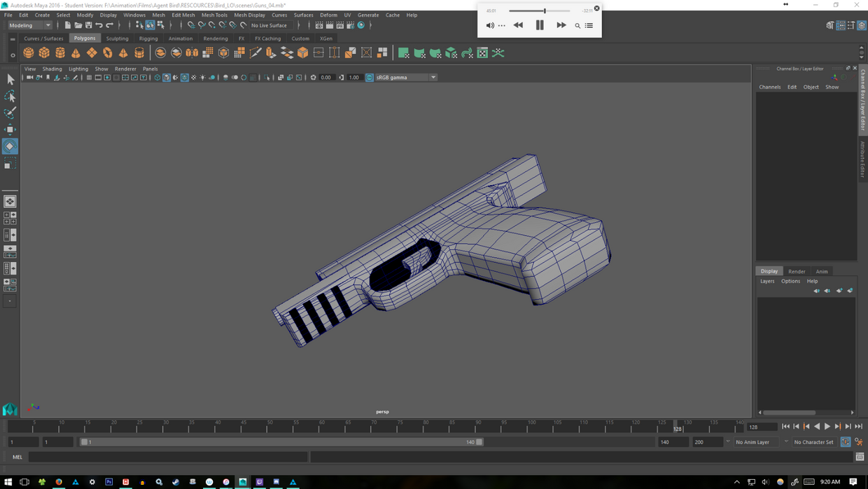The image size is (868, 489).
Task: Select the arrow Select tool
Action: 10,79
